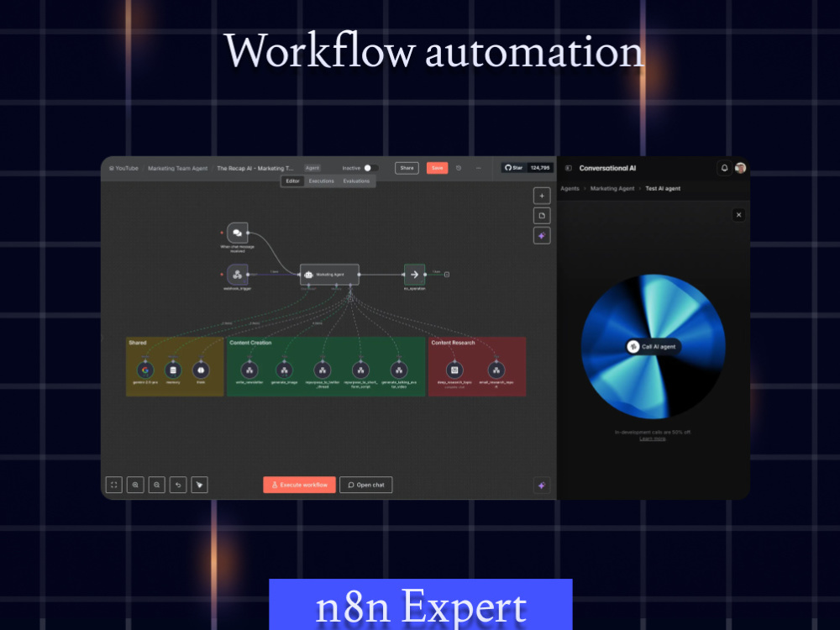
Task: Click the Test AI agent breadcrumb text
Action: 663,188
